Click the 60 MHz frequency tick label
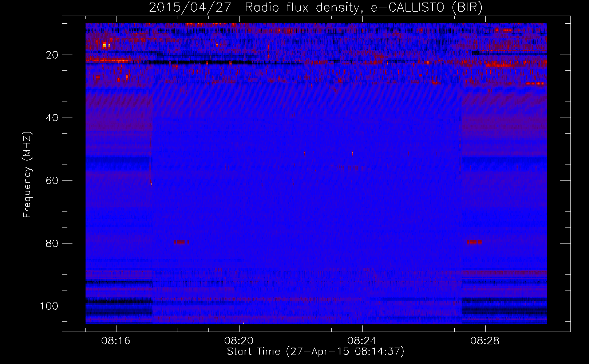 (52, 181)
